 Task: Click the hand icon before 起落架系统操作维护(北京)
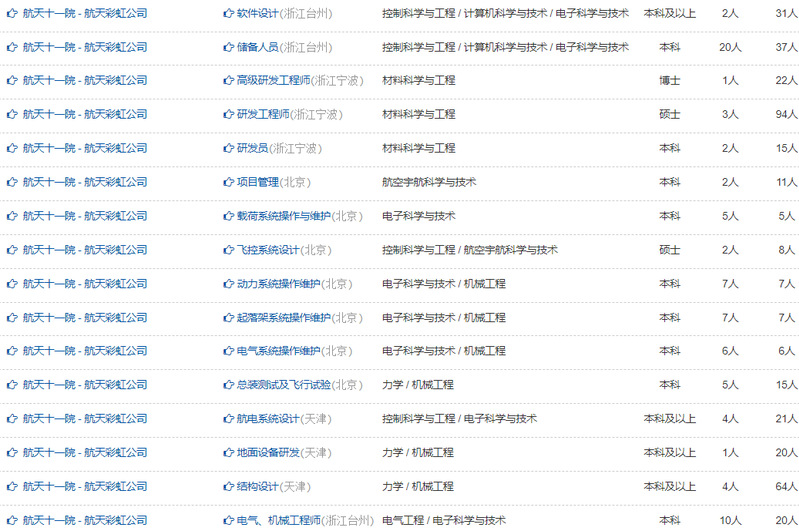[228, 317]
